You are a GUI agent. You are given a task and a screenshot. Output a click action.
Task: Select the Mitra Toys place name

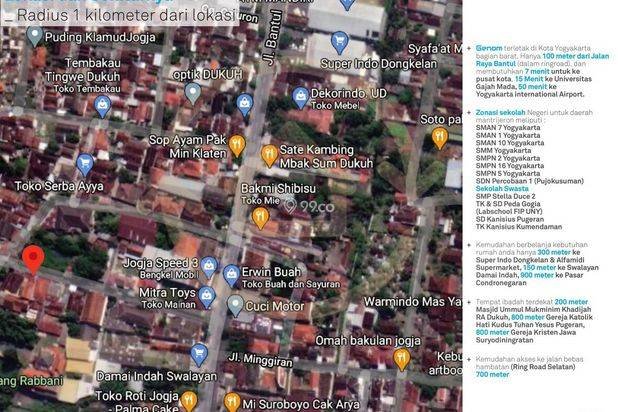click(167, 293)
